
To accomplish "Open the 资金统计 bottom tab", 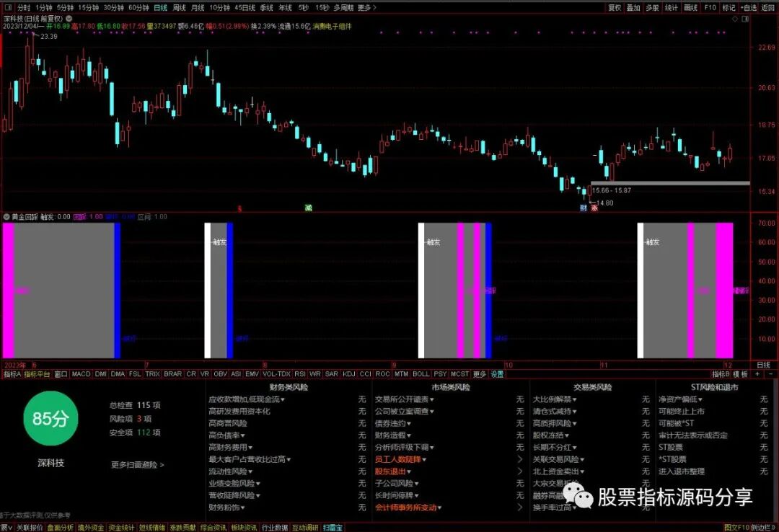I will (121, 528).
